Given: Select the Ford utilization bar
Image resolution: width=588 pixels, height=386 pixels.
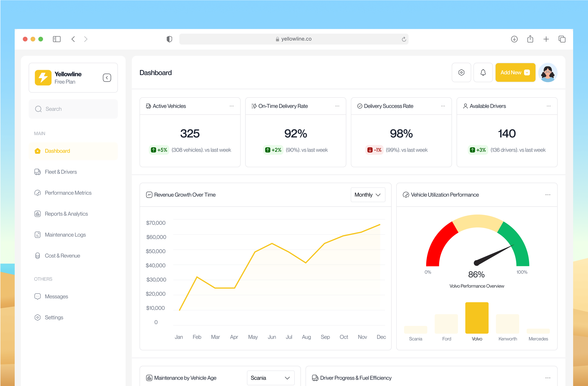Looking at the screenshot, I should point(446,324).
